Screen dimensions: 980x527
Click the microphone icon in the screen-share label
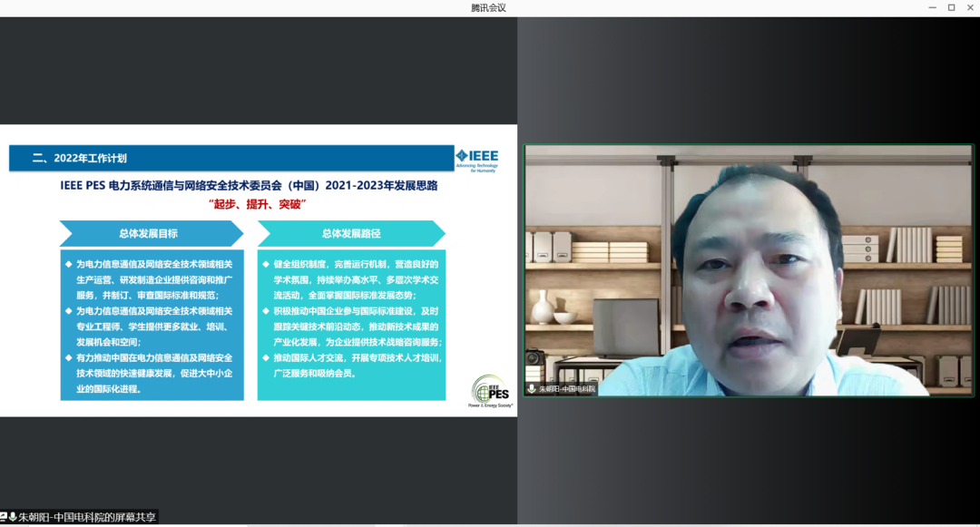(x=13, y=517)
